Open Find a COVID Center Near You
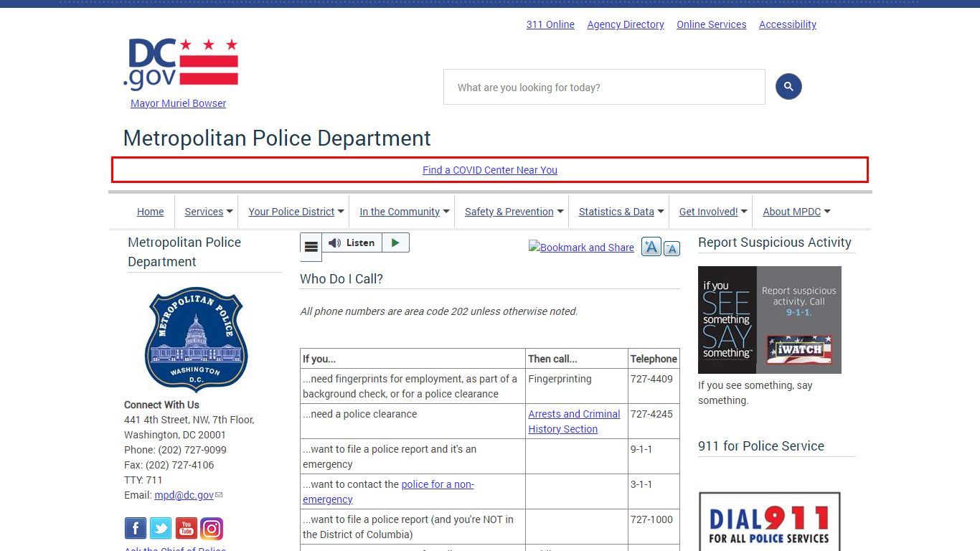Viewport: 980px width, 551px height. point(490,170)
